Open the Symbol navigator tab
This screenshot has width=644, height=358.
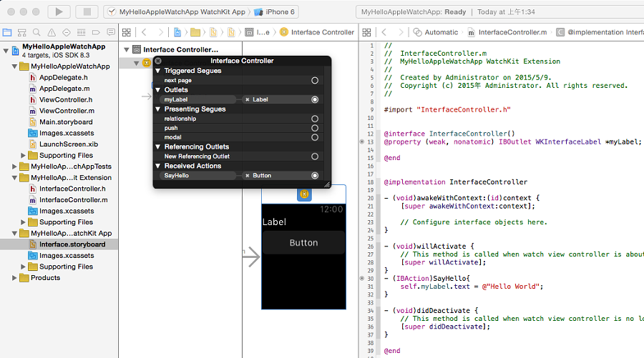click(21, 32)
